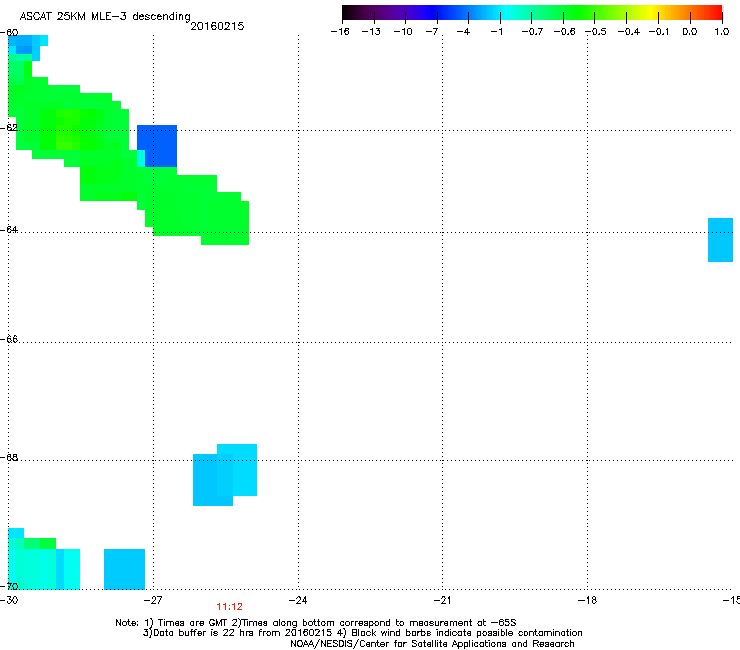
Task: Click the light blue cell on the right edge near -64
Action: pyautogui.click(x=720, y=240)
